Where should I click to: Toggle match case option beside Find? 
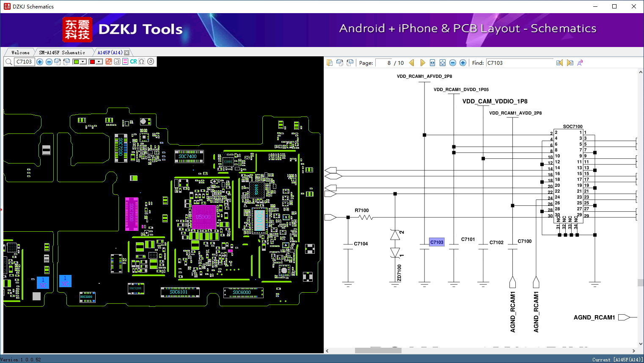coord(580,63)
